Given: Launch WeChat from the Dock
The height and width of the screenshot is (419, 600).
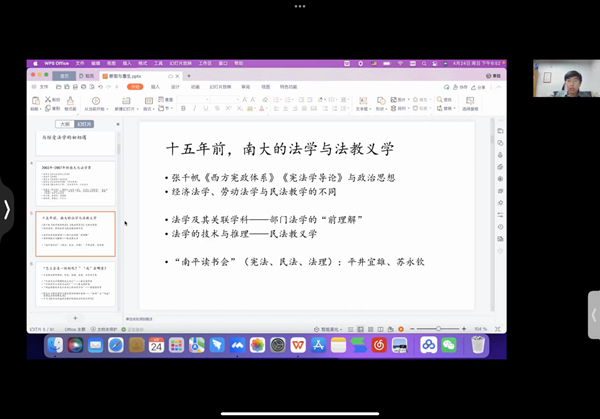Looking at the screenshot, I should click(x=449, y=345).
